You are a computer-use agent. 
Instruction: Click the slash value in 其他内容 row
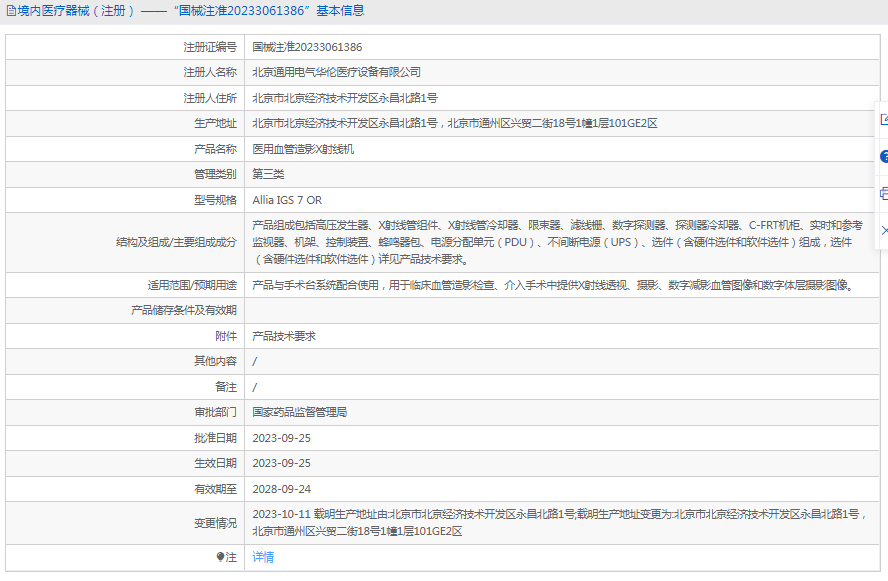(255, 361)
